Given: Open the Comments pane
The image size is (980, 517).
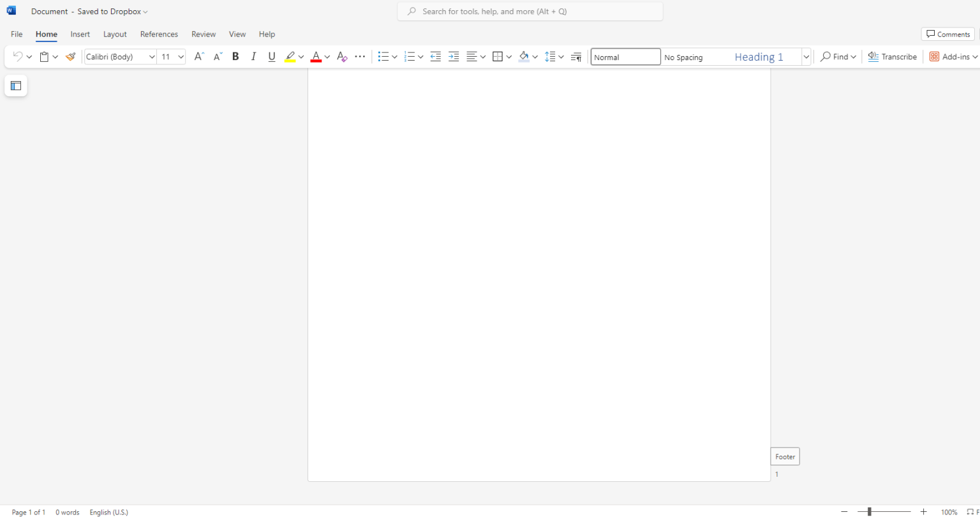Looking at the screenshot, I should pos(948,34).
